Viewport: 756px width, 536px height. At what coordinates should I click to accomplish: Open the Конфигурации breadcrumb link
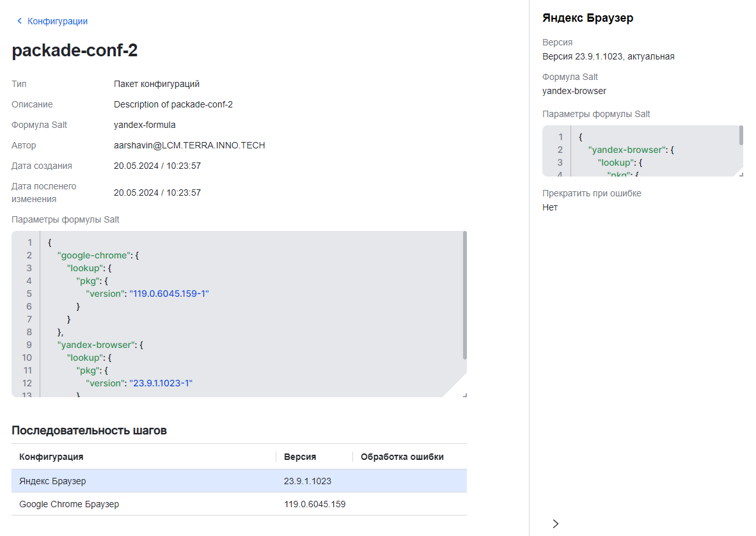[58, 21]
